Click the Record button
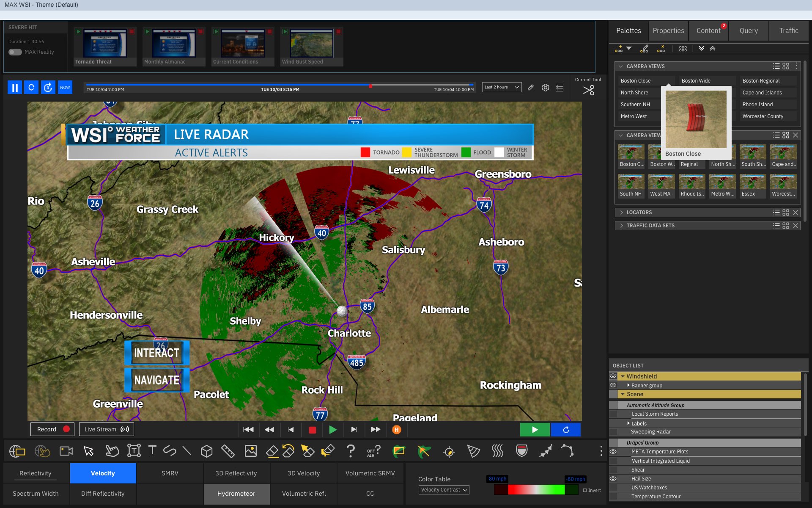Image resolution: width=812 pixels, height=508 pixels. point(52,429)
